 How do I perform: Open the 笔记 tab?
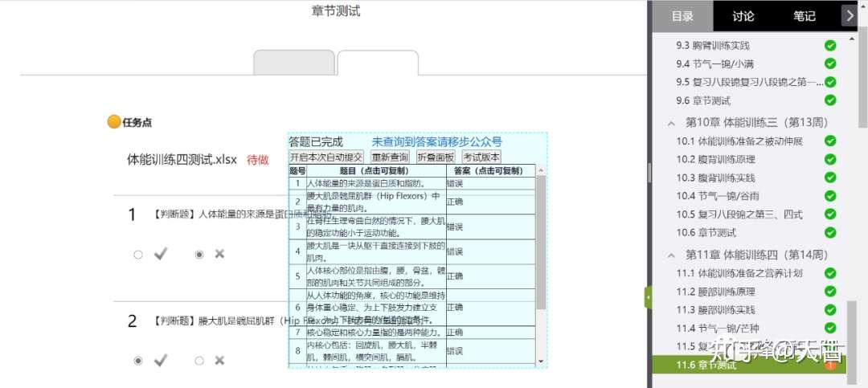[804, 16]
